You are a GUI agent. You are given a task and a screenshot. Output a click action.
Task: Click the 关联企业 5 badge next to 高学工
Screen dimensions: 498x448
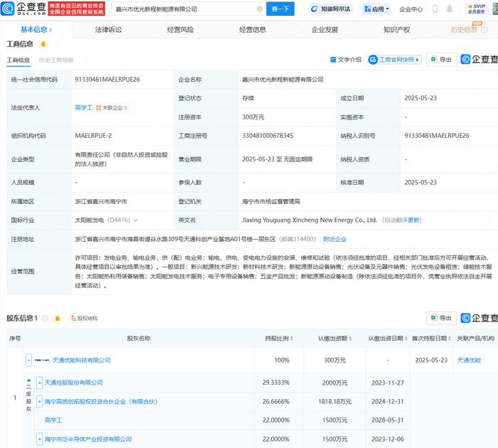point(111,108)
